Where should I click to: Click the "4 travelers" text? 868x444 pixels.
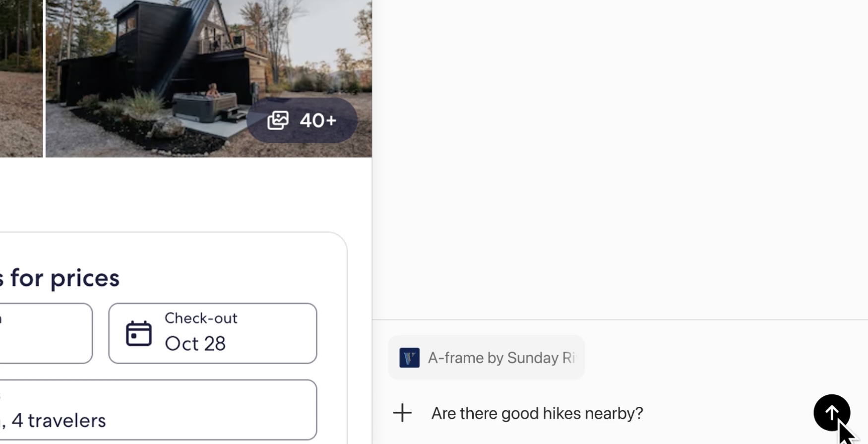[x=59, y=421]
